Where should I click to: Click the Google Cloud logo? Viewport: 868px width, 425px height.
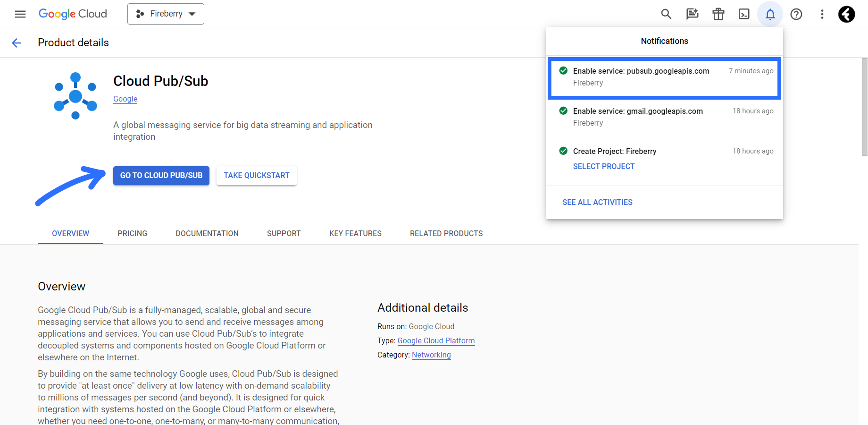tap(73, 14)
